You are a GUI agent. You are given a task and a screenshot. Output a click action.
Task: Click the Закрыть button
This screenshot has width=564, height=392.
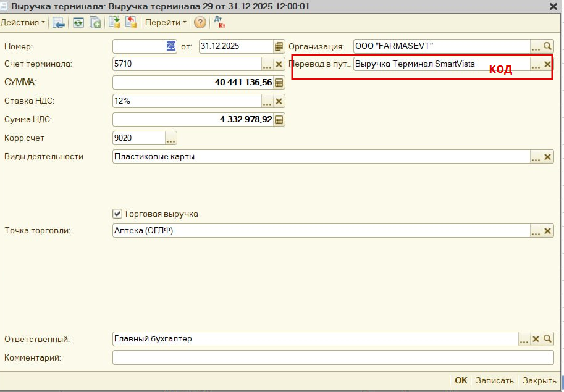539,380
